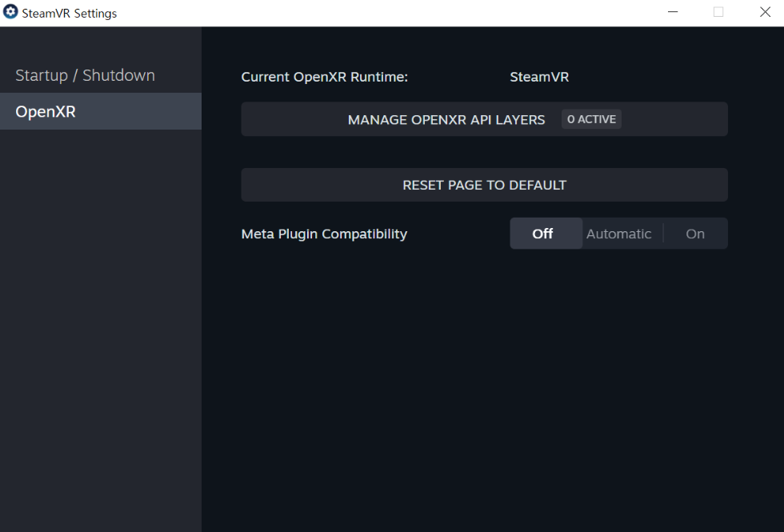784x532 pixels.
Task: Set Meta Plugin Compatibility to Off
Action: point(546,234)
